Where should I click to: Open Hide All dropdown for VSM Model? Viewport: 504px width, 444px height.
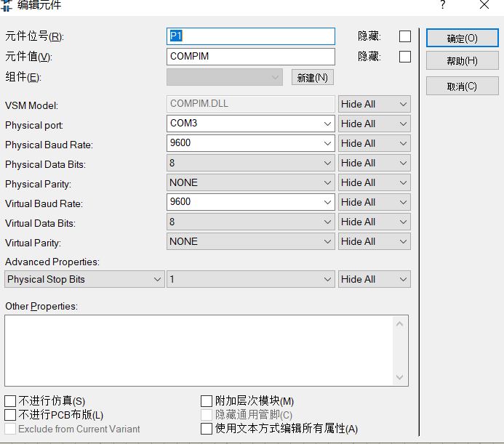coord(374,104)
